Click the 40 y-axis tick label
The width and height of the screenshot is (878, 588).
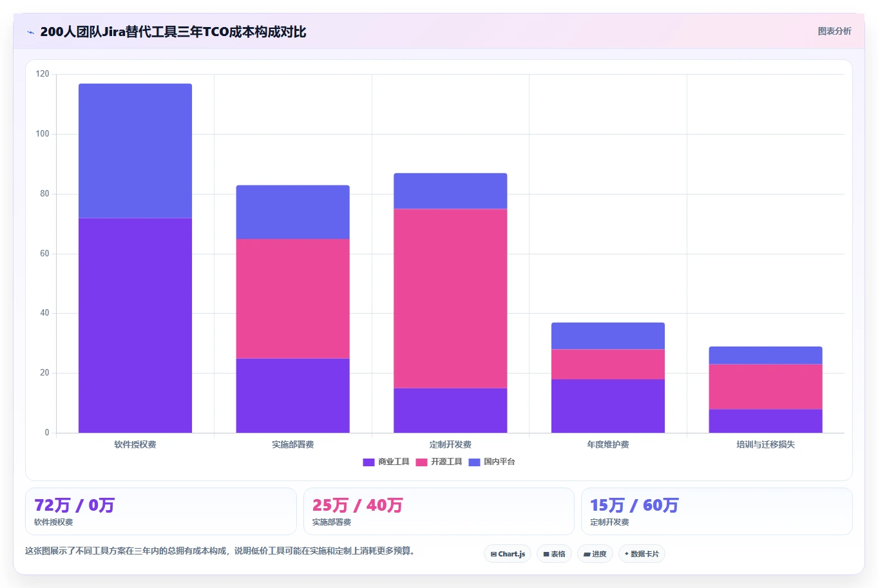[44, 313]
